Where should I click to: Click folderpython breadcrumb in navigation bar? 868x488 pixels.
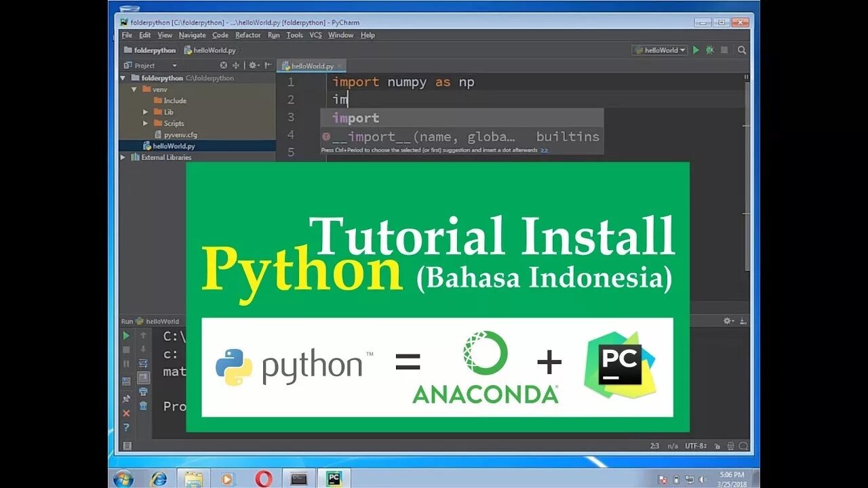coord(150,50)
